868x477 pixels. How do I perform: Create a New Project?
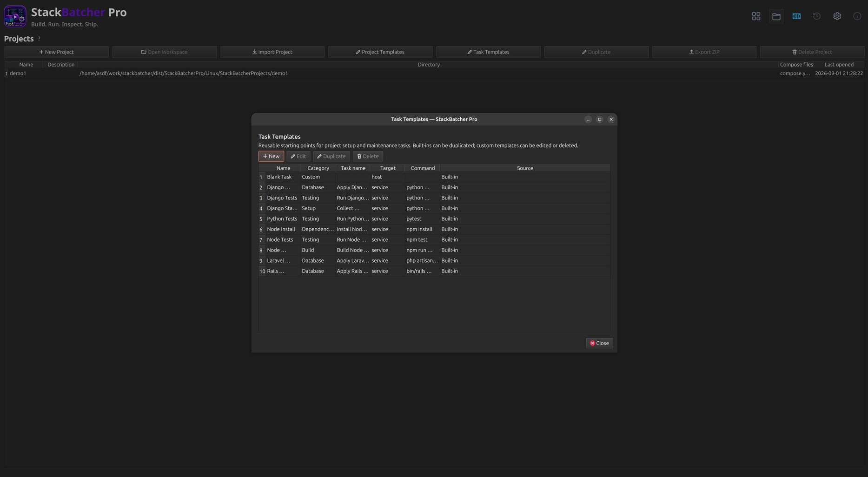(56, 52)
